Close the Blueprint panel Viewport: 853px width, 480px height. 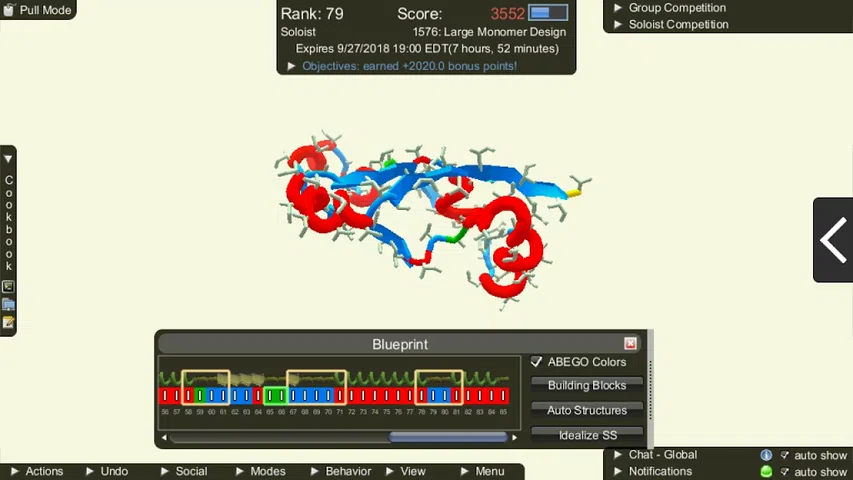click(x=630, y=344)
